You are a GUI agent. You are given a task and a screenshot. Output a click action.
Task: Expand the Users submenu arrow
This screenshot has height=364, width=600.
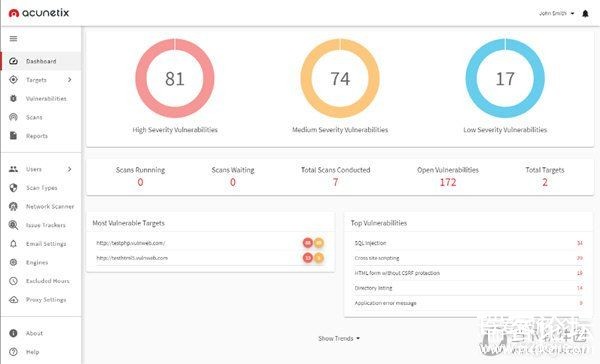(70, 169)
